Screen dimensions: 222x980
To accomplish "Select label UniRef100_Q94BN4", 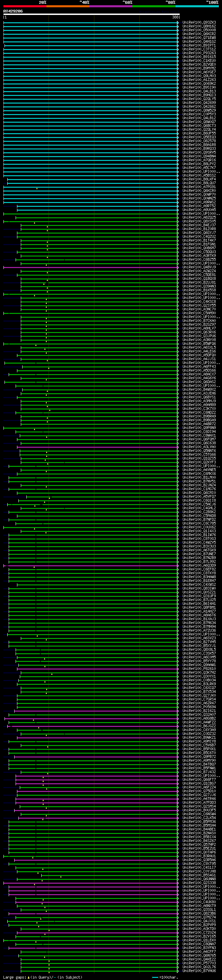I will point(199,156).
